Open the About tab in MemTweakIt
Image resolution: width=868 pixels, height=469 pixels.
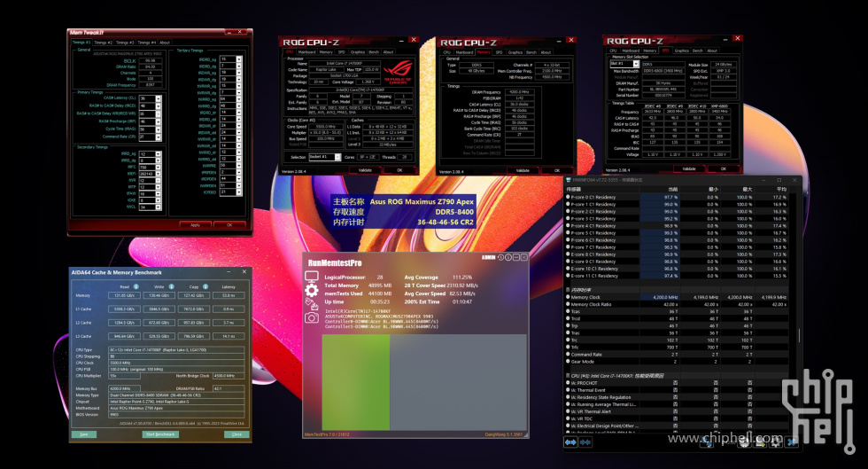coord(165,43)
